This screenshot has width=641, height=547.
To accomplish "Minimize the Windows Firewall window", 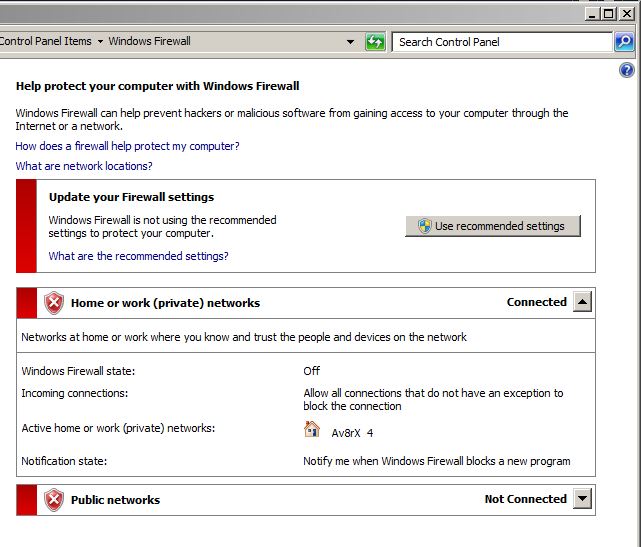I will (591, 13).
